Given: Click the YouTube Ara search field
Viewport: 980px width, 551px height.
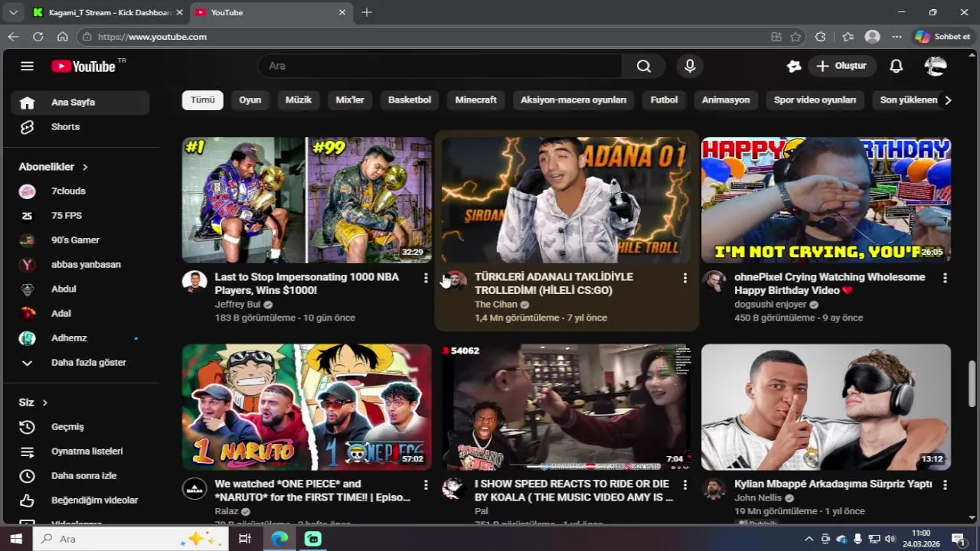Looking at the screenshot, I should pos(440,66).
